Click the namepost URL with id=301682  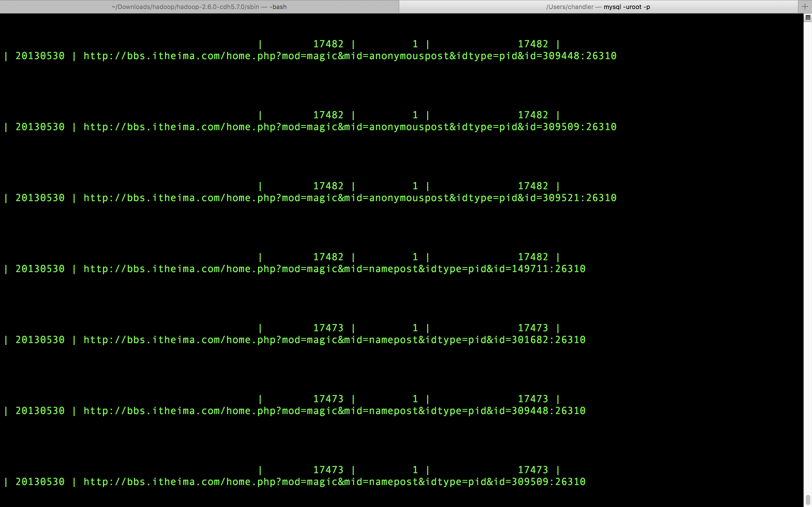click(x=334, y=340)
